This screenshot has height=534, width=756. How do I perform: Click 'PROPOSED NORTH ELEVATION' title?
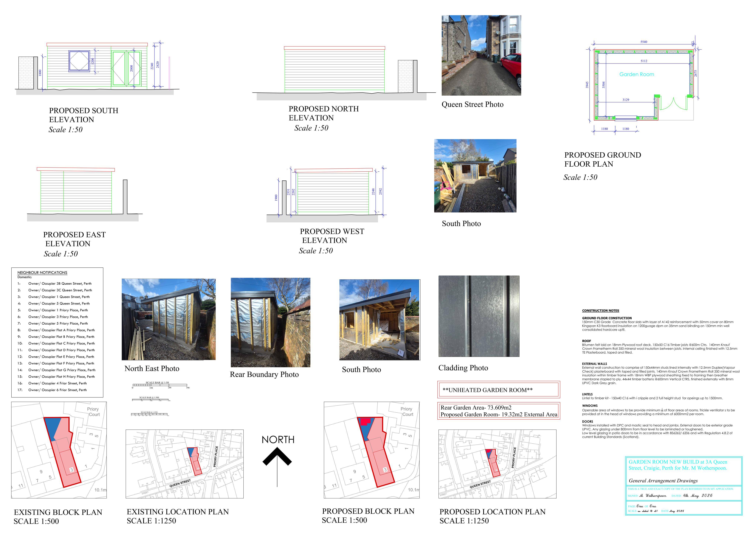point(324,113)
